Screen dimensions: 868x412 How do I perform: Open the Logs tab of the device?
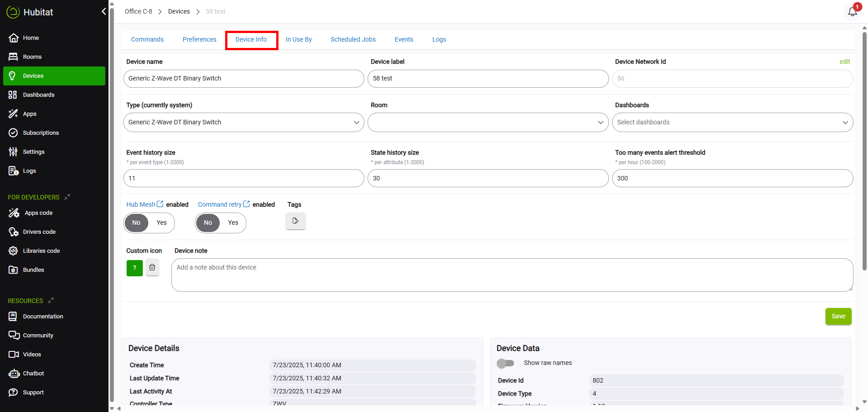pyautogui.click(x=439, y=40)
